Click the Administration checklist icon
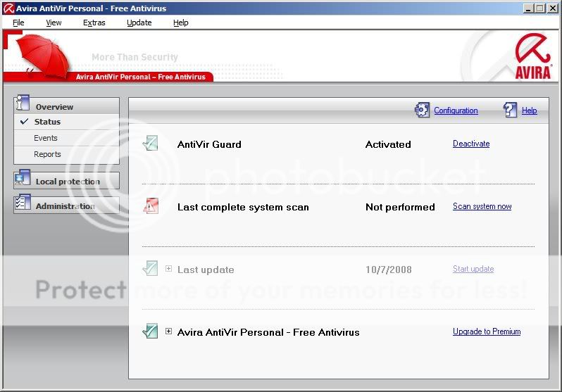Screen dimensions: 562x392 coord(23,203)
